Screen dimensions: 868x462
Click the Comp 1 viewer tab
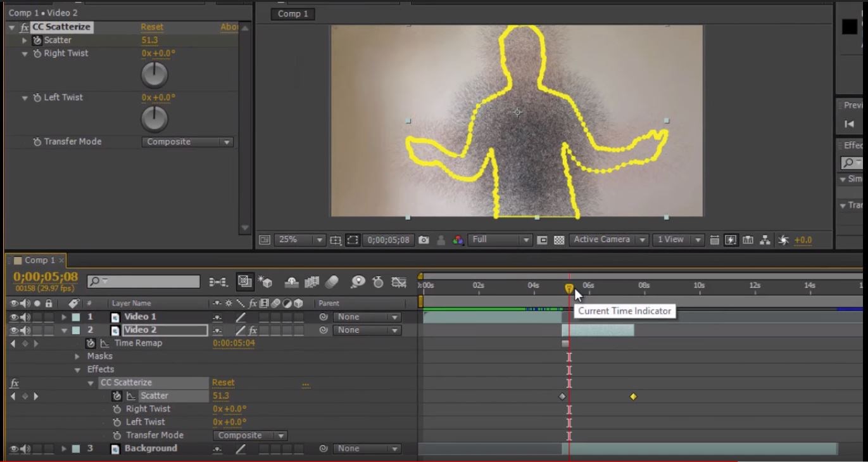[293, 14]
